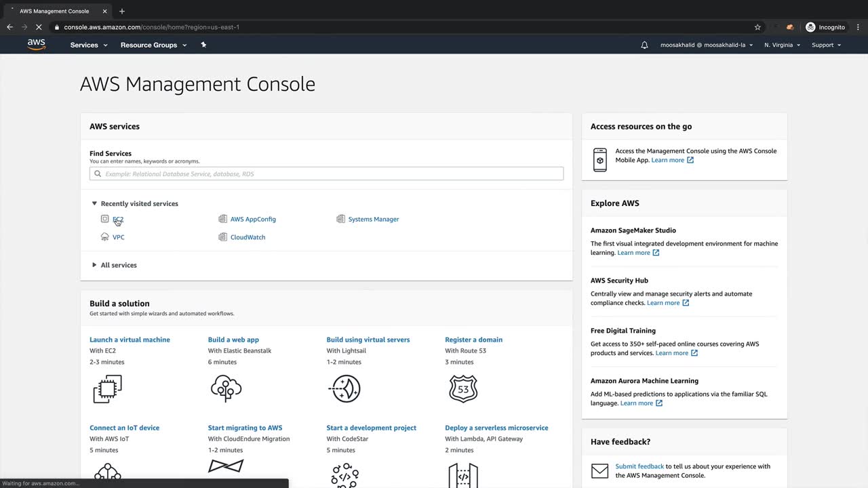Image resolution: width=868 pixels, height=488 pixels.
Task: Open the Connect an IoT device link
Action: point(124,428)
